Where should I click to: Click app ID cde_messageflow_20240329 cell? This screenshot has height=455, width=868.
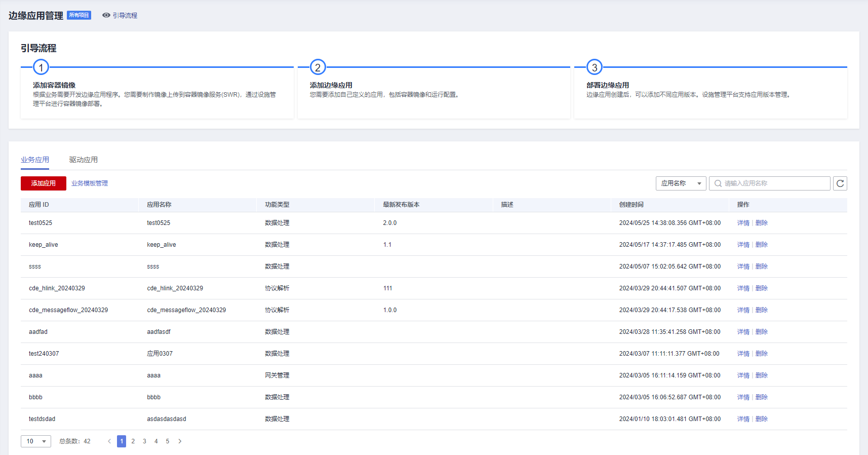pos(68,310)
